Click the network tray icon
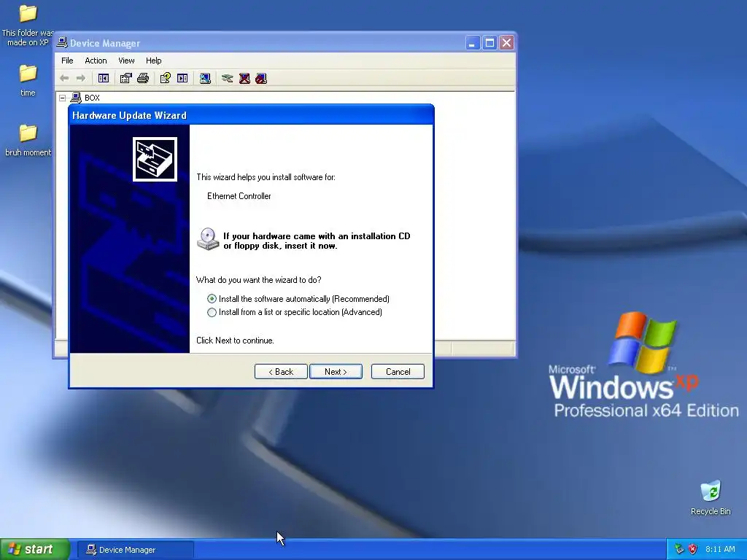This screenshot has height=560, width=747. point(679,549)
